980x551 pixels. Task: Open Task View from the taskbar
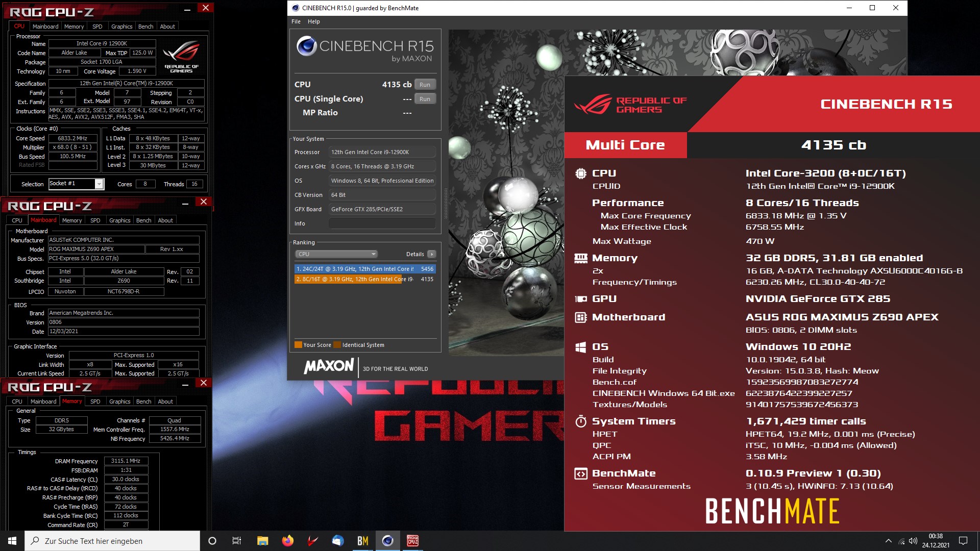(237, 541)
